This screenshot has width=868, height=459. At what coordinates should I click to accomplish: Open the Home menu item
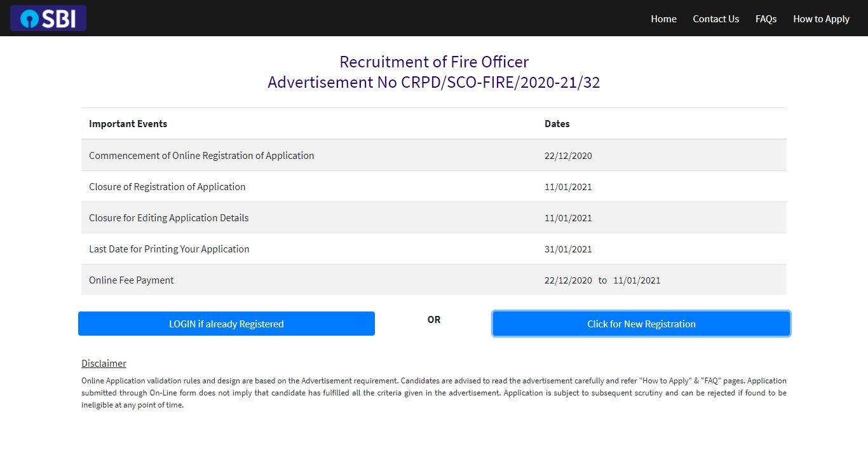663,19
